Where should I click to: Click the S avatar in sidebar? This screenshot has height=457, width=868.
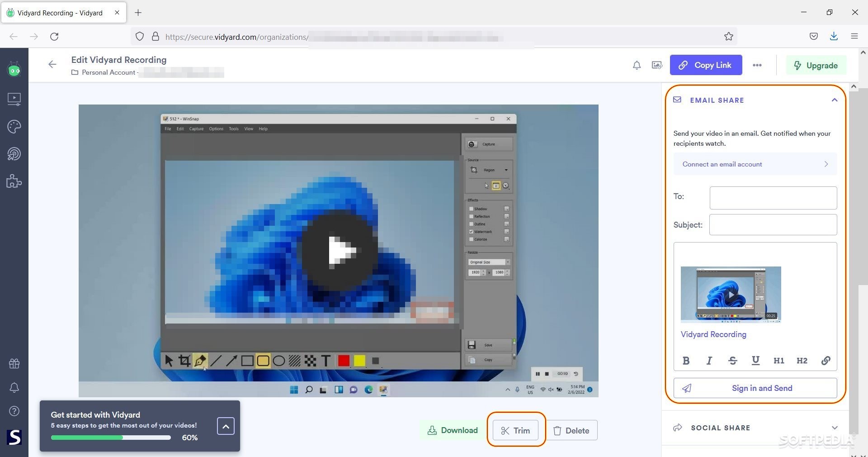point(14,437)
